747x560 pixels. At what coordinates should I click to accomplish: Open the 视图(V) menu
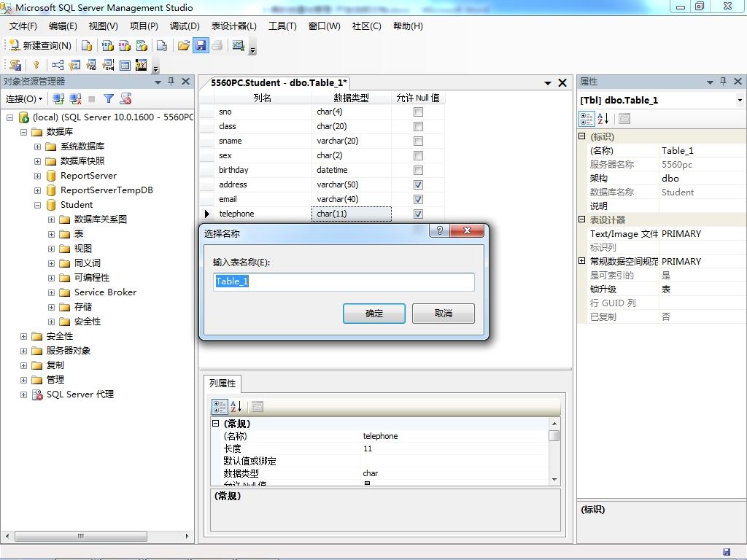(x=103, y=26)
